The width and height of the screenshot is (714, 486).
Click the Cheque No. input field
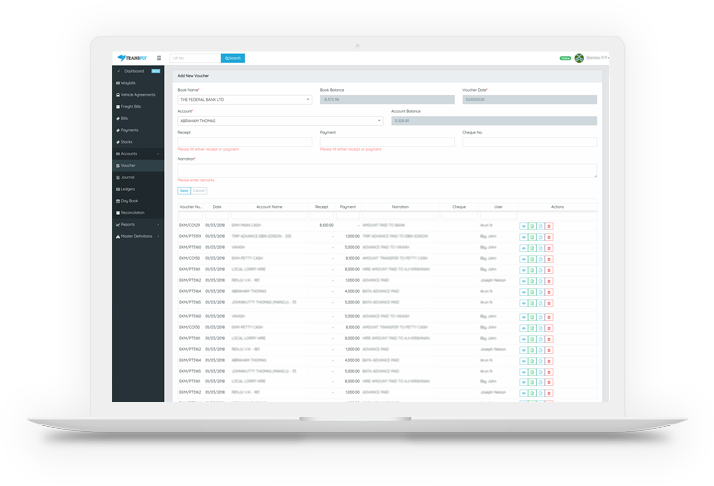530,142
